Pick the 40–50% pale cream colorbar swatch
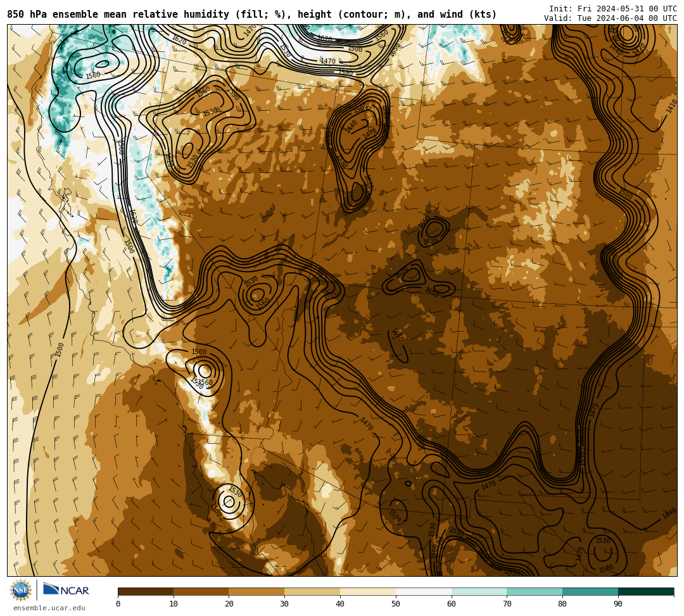684x616 pixels. [x=368, y=591]
